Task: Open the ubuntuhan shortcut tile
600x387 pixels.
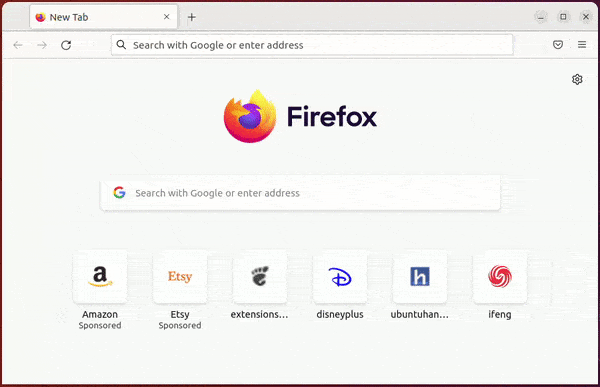Action: click(x=420, y=277)
